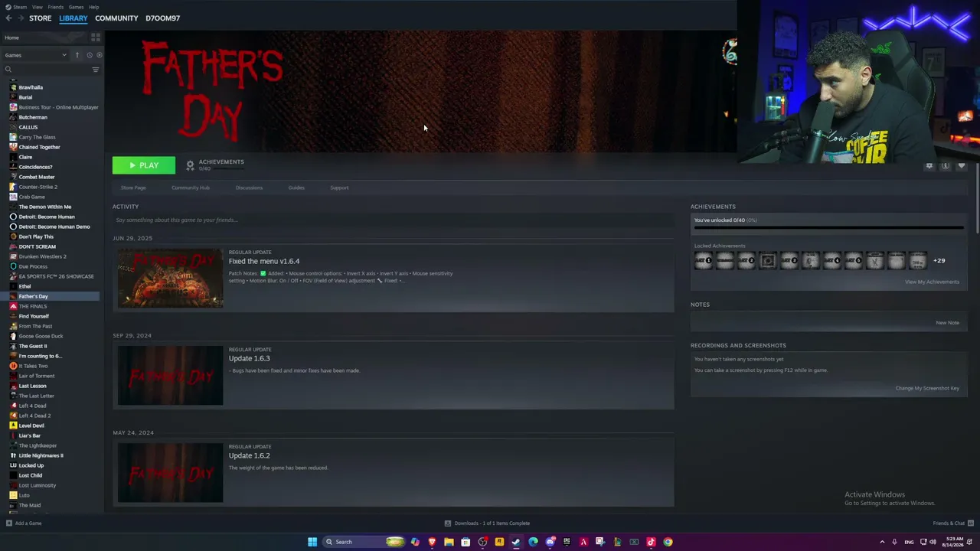
Task: Open the D7OOM97 profile tab
Action: [163, 18]
